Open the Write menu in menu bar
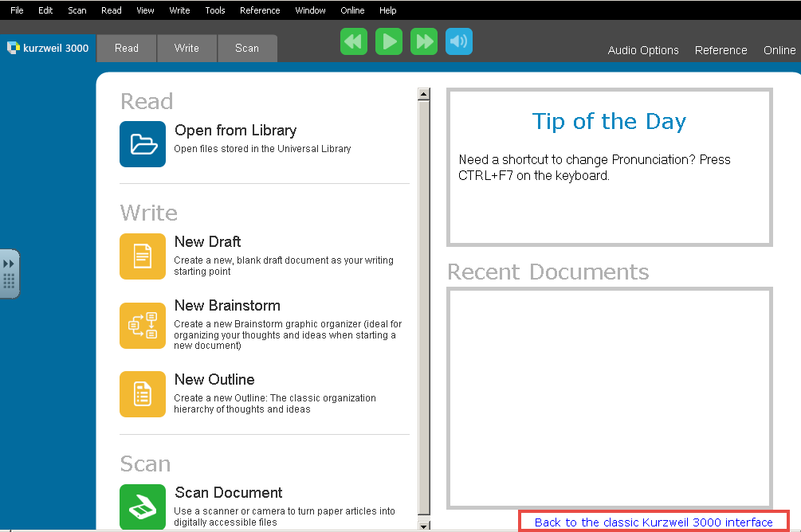The width and height of the screenshot is (801, 532). point(179,10)
